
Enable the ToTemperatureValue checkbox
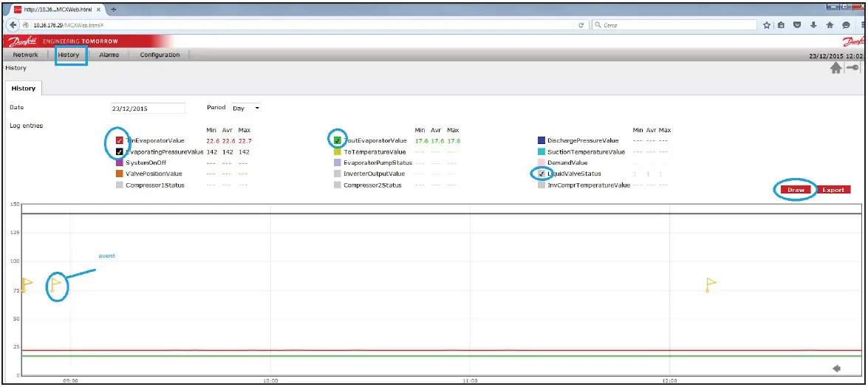[337, 151]
